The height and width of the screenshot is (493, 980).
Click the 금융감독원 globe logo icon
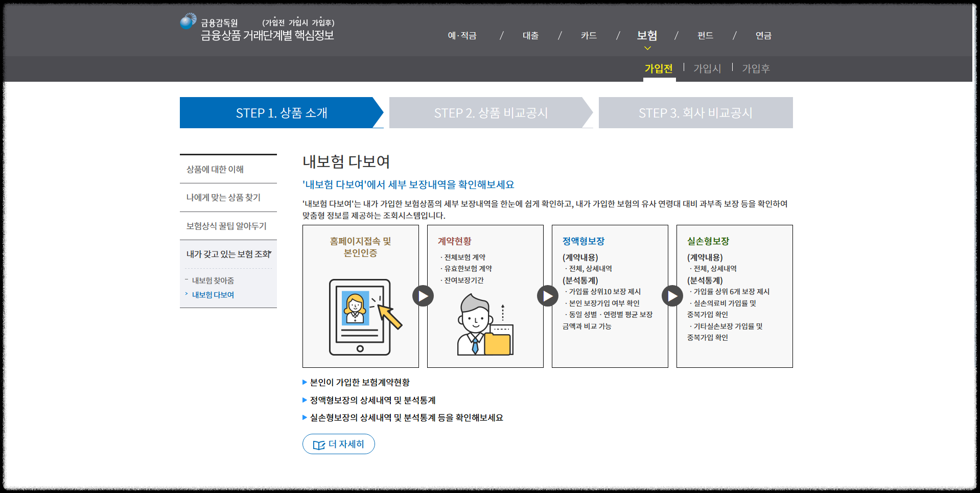tap(188, 21)
